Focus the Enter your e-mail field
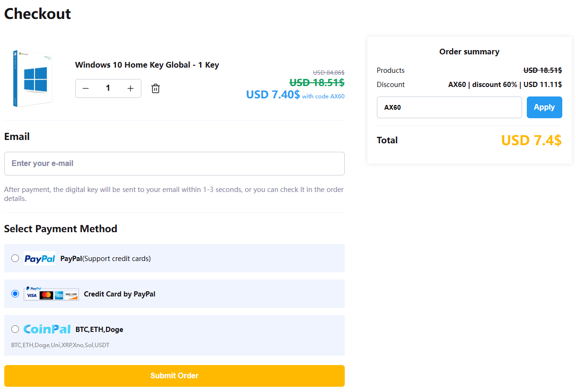 [174, 164]
